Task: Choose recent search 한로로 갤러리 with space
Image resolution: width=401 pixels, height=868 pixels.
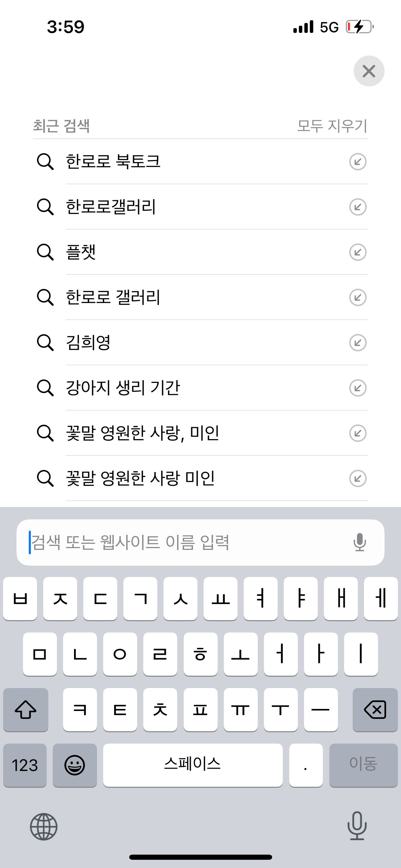Action: pos(113,298)
